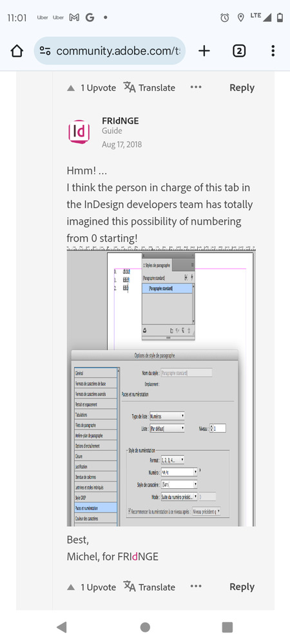Tap the Android recent apps square
The height and width of the screenshot is (644, 290).
227,627
